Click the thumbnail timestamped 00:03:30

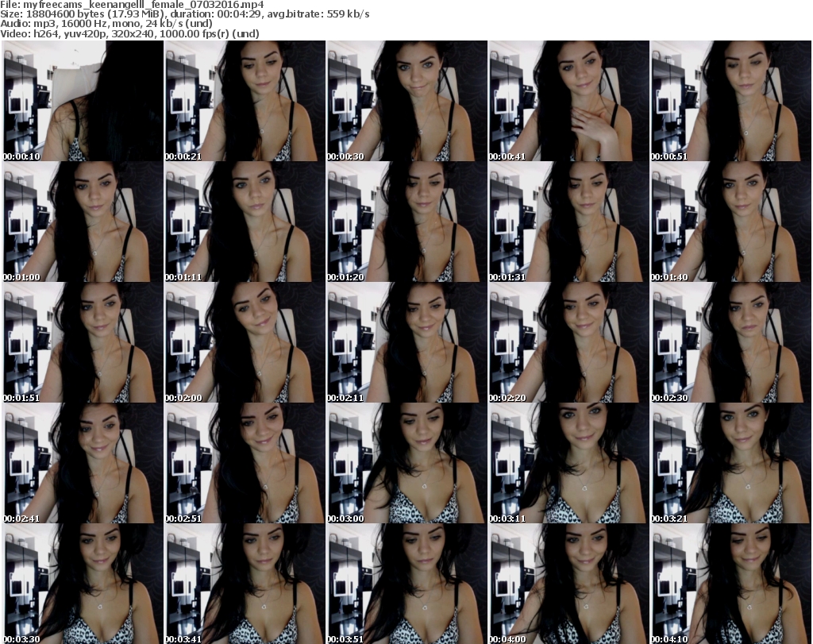[x=83, y=584]
